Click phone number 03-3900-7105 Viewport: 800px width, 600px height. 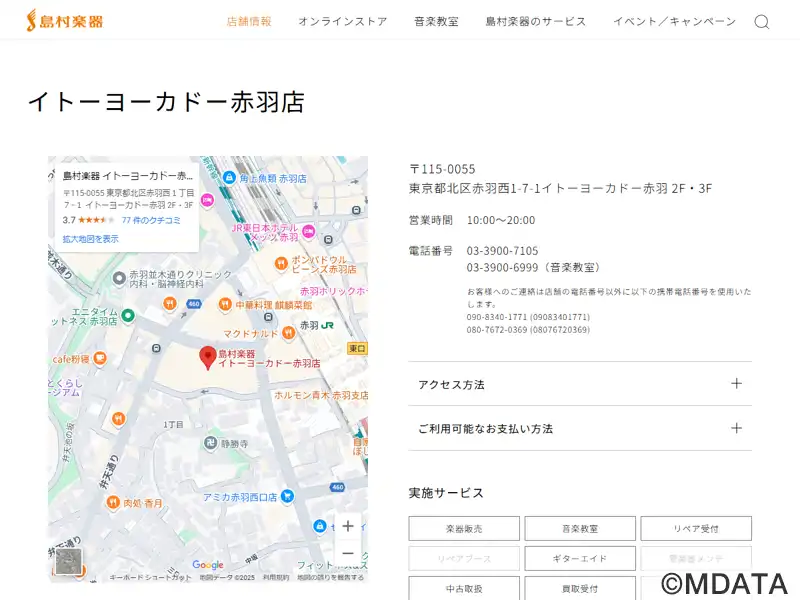click(502, 251)
